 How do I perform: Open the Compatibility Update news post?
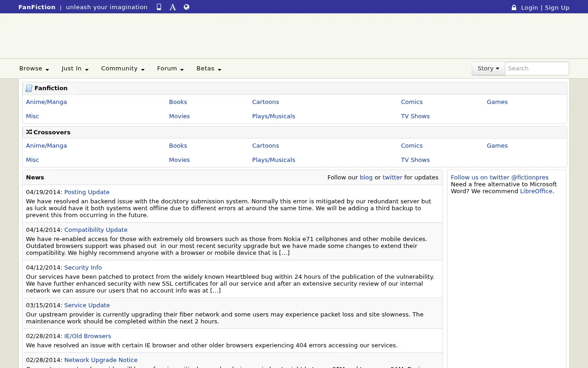pyautogui.click(x=96, y=230)
